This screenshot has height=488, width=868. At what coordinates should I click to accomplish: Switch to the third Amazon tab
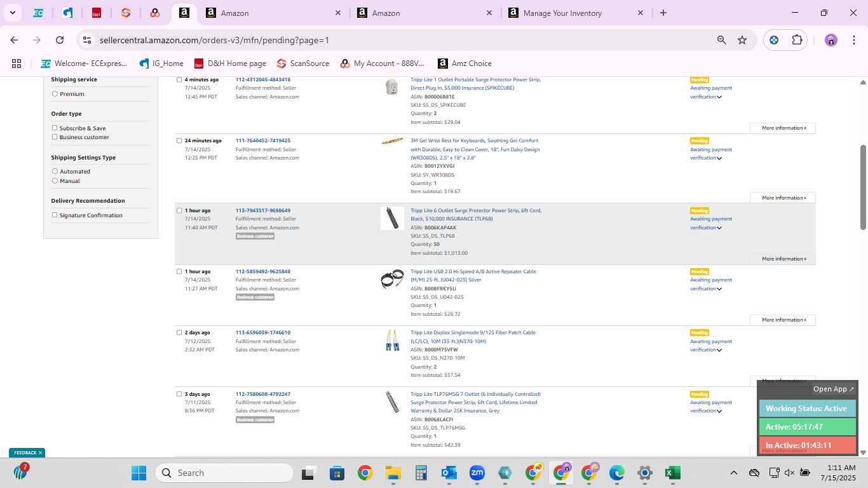425,13
